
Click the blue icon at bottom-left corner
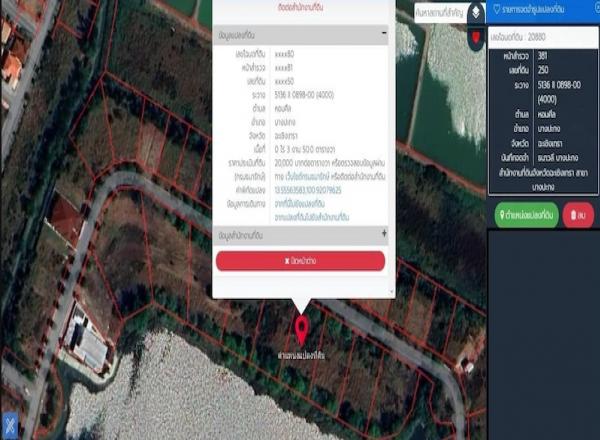[9, 427]
